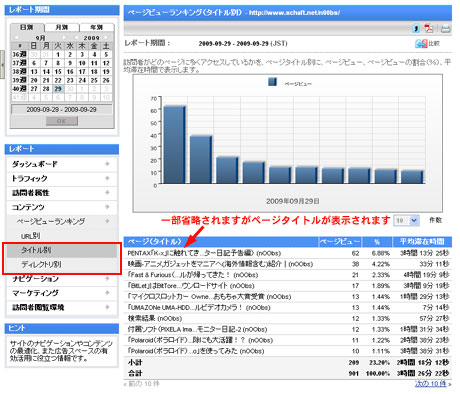Click the 「マイクロスロットカー page title row
This screenshot has height=394, width=460.
(x=209, y=297)
